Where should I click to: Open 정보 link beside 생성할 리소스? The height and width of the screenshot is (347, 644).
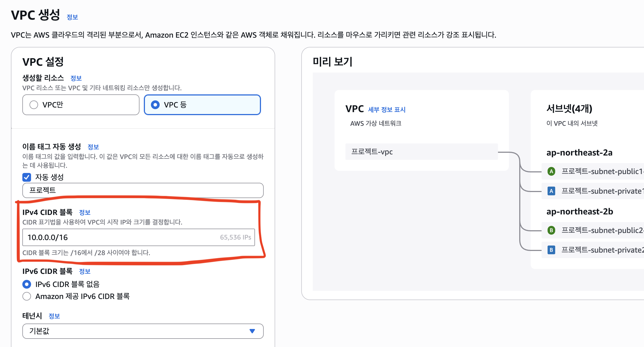(76, 78)
